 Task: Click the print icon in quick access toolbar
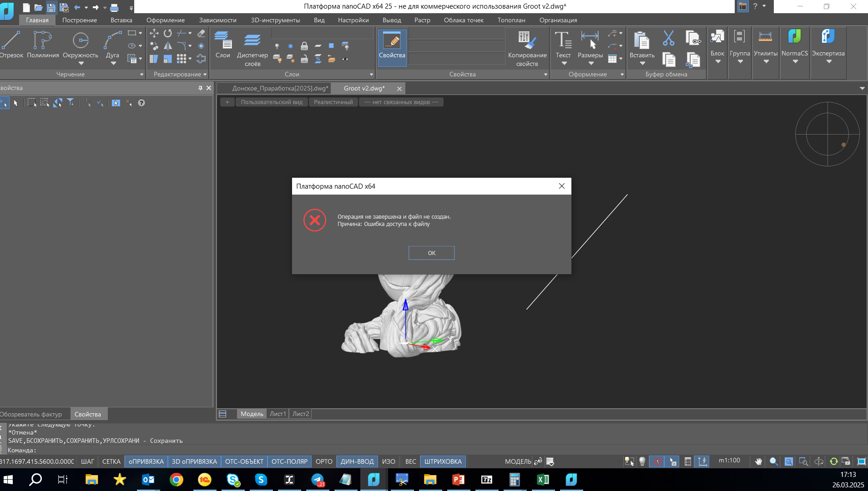coord(114,7)
